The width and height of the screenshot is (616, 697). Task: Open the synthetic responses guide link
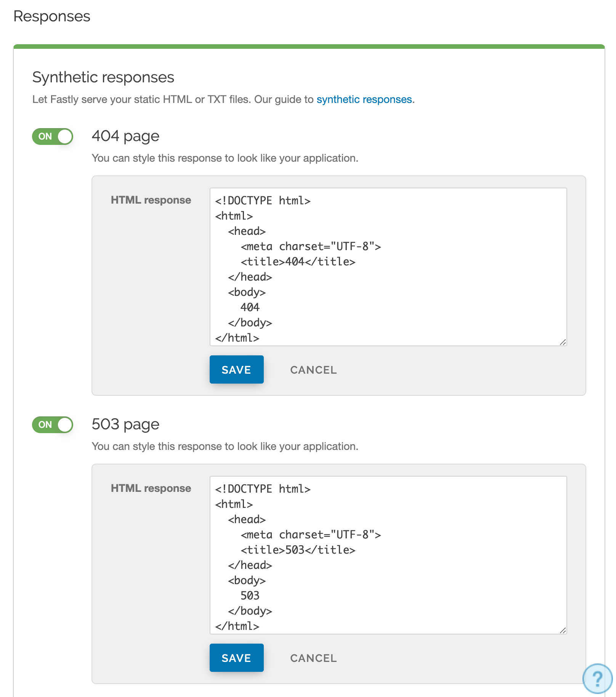click(x=364, y=99)
